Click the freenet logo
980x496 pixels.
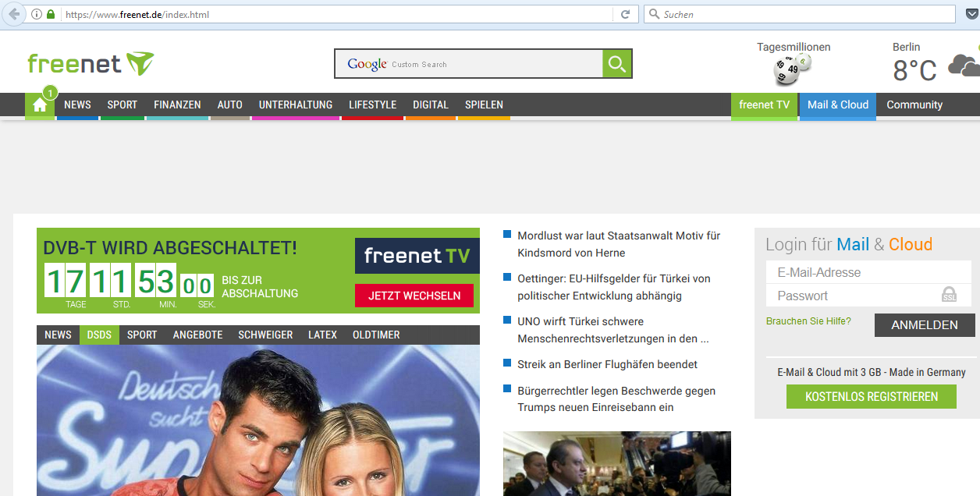click(x=91, y=63)
